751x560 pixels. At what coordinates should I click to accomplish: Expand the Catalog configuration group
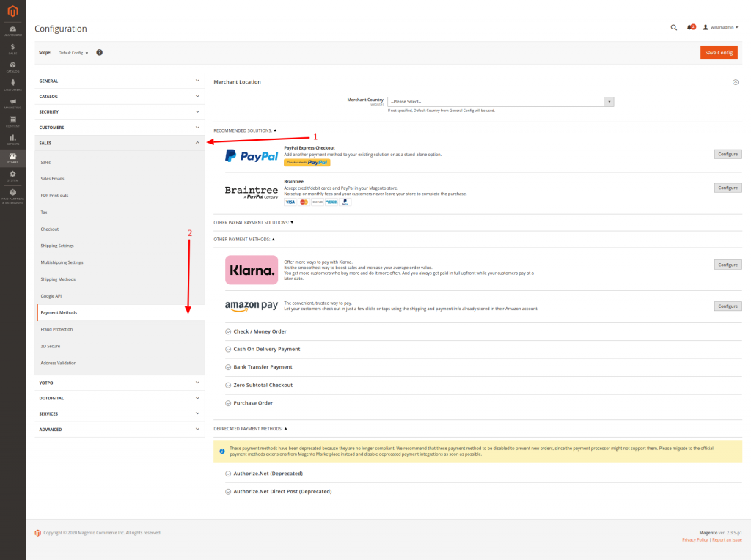point(118,97)
